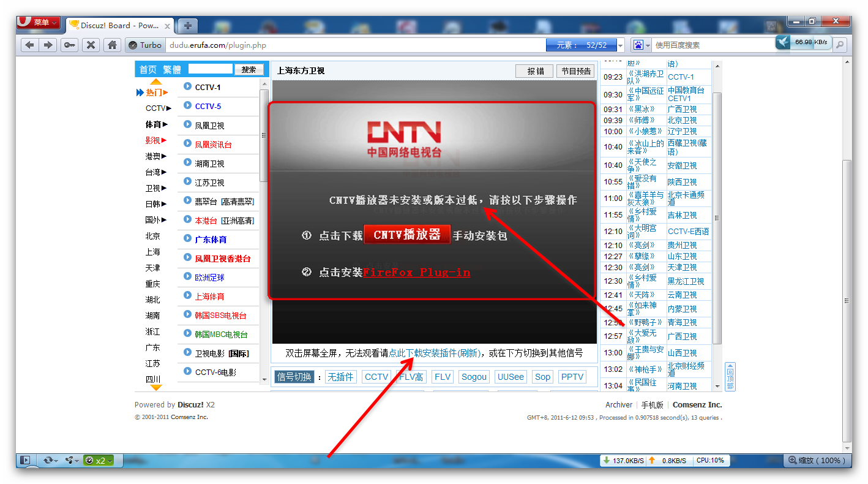
Task: Open the Archiver footer link
Action: coord(619,405)
